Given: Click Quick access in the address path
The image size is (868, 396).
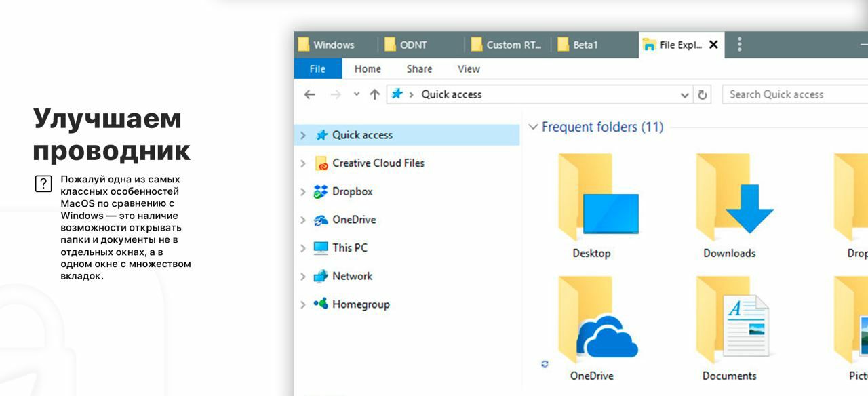Looking at the screenshot, I should 452,94.
